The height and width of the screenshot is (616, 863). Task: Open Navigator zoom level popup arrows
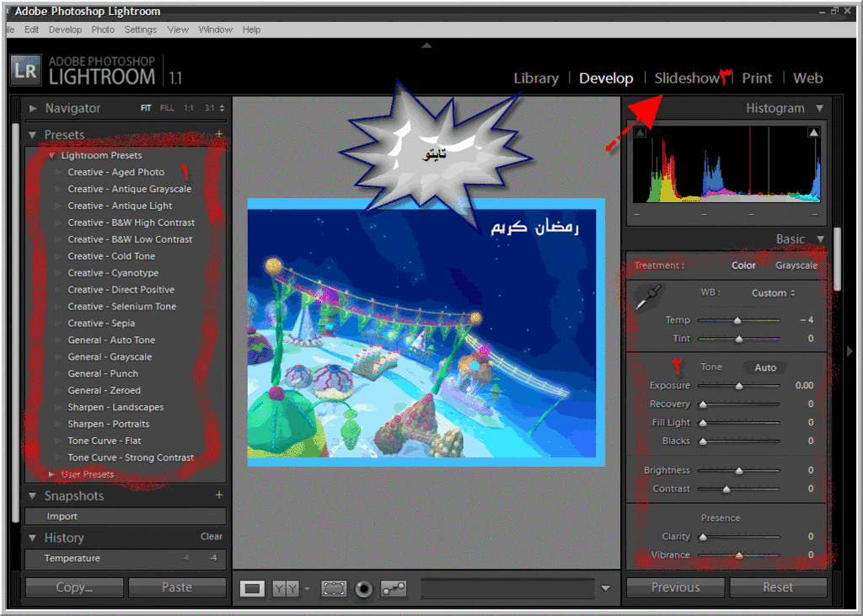(222, 108)
